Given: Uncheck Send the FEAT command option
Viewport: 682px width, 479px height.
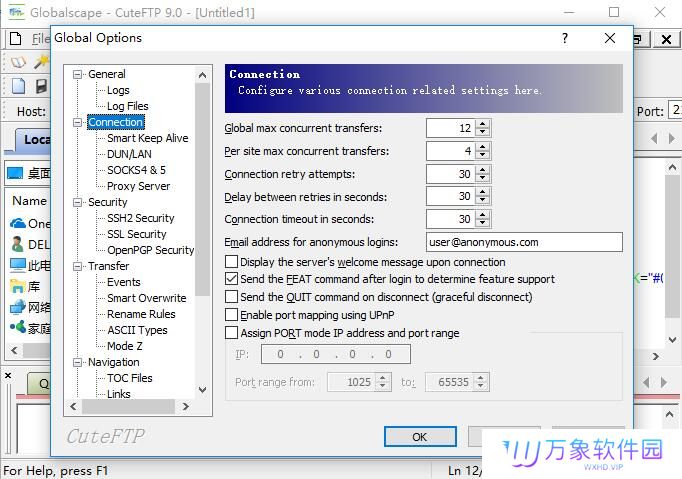Looking at the screenshot, I should pyautogui.click(x=231, y=279).
